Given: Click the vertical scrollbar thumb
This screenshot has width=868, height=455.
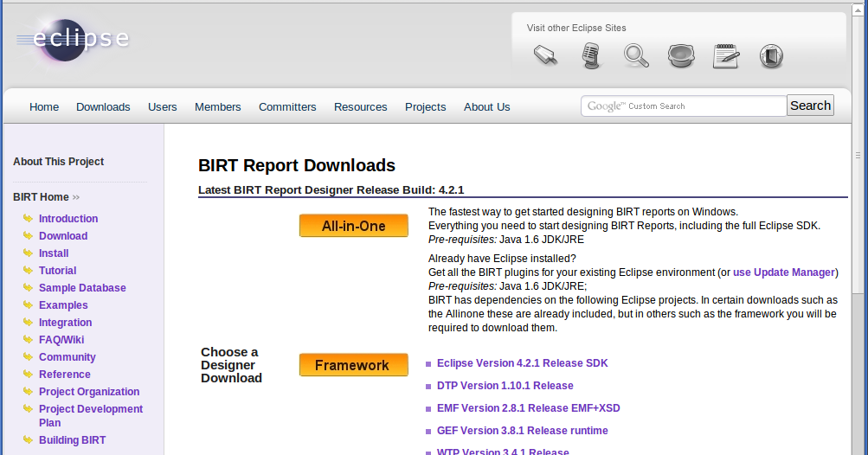Looking at the screenshot, I should 858,156.
